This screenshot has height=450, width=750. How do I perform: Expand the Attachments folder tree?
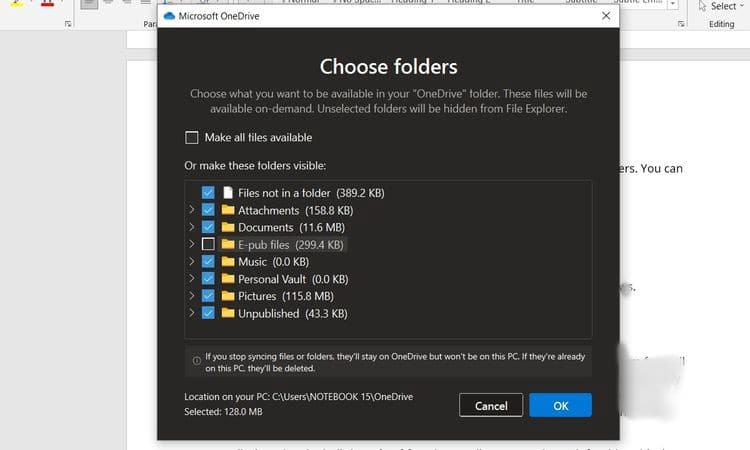[191, 209]
